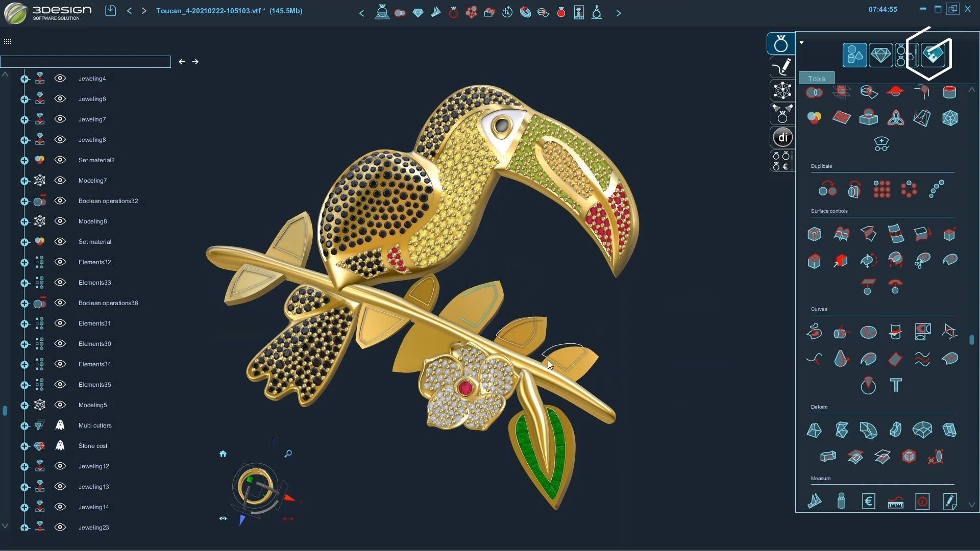Select the mesh sphere module icon
The height and width of the screenshot is (551, 980).
782,90
